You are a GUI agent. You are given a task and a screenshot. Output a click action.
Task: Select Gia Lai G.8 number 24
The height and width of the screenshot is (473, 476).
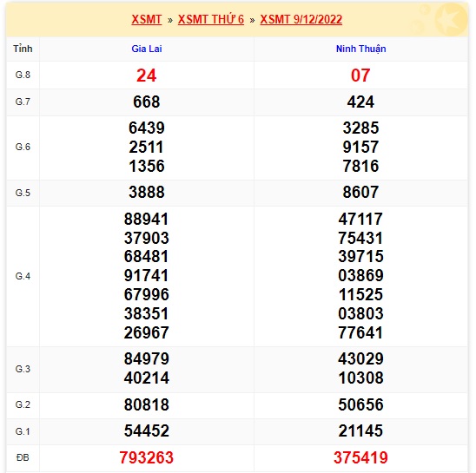146,76
